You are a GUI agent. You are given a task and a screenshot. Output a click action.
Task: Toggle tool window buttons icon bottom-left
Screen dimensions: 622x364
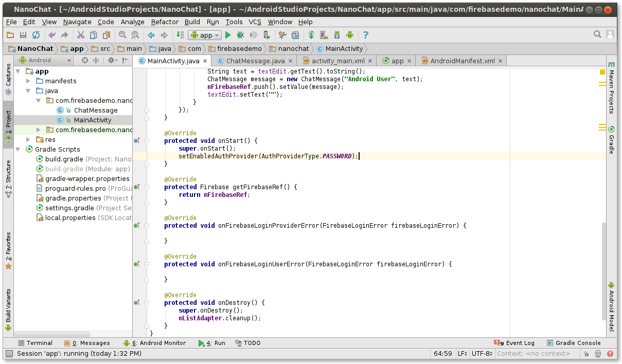pyautogui.click(x=9, y=354)
